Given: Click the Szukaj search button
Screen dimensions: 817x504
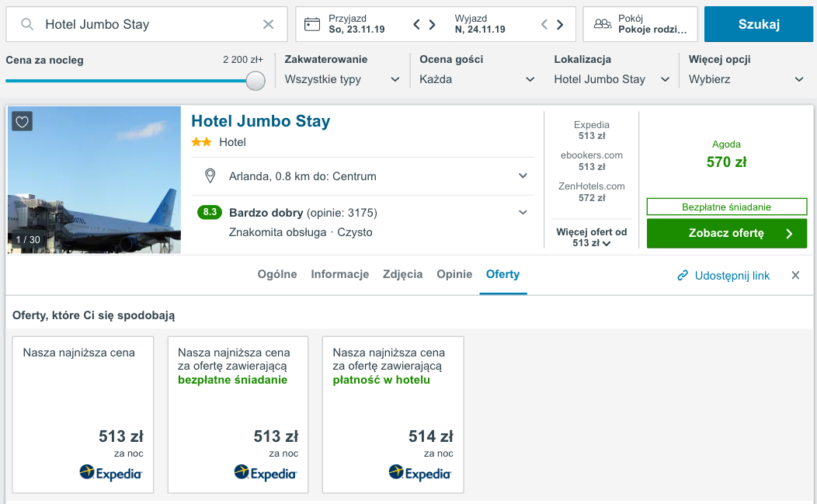Looking at the screenshot, I should tap(759, 24).
